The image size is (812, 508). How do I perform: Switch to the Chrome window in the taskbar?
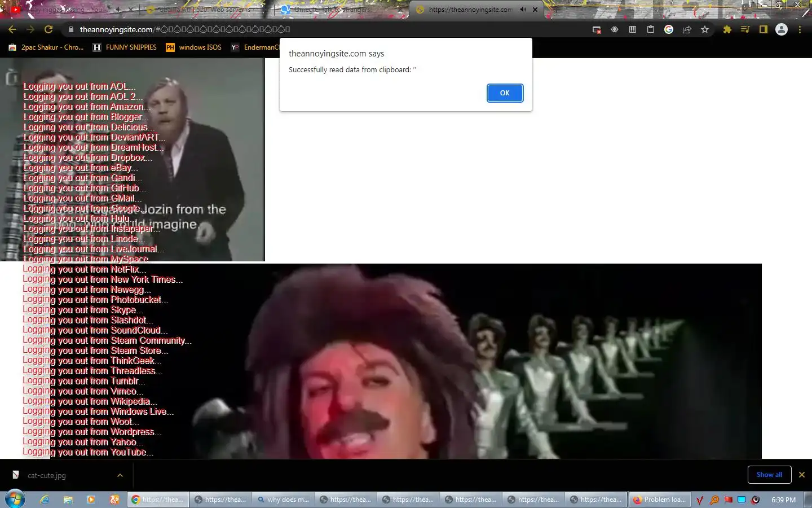(x=157, y=500)
